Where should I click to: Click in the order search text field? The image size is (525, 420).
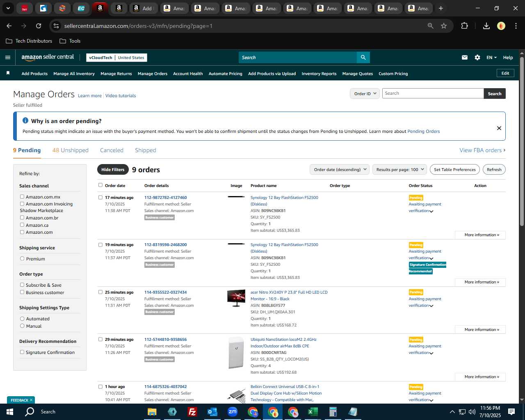pyautogui.click(x=433, y=94)
